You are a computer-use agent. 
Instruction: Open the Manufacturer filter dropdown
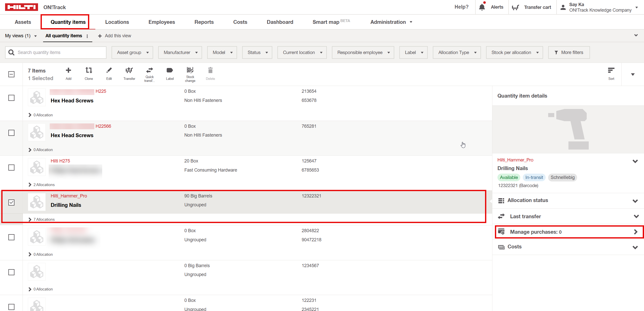(180, 52)
